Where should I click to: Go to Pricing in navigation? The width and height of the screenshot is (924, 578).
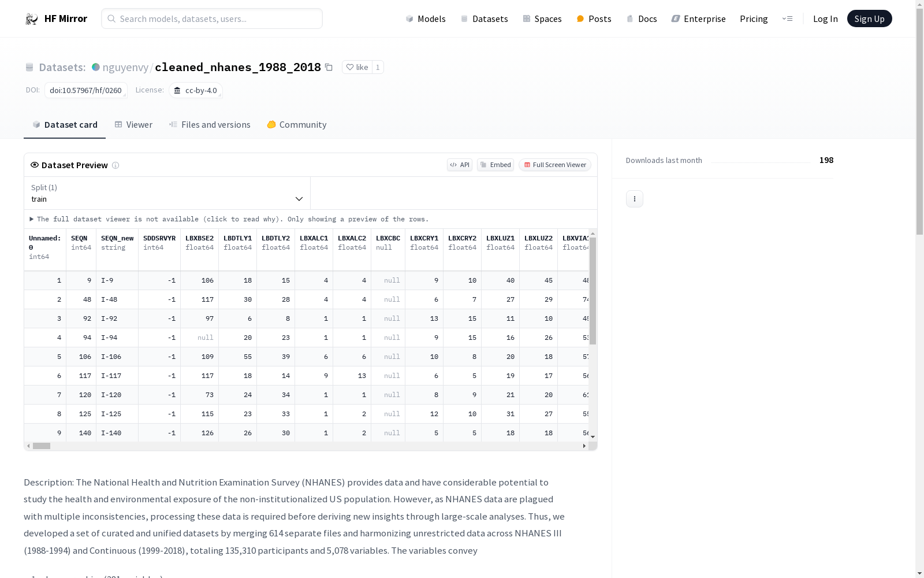754,19
